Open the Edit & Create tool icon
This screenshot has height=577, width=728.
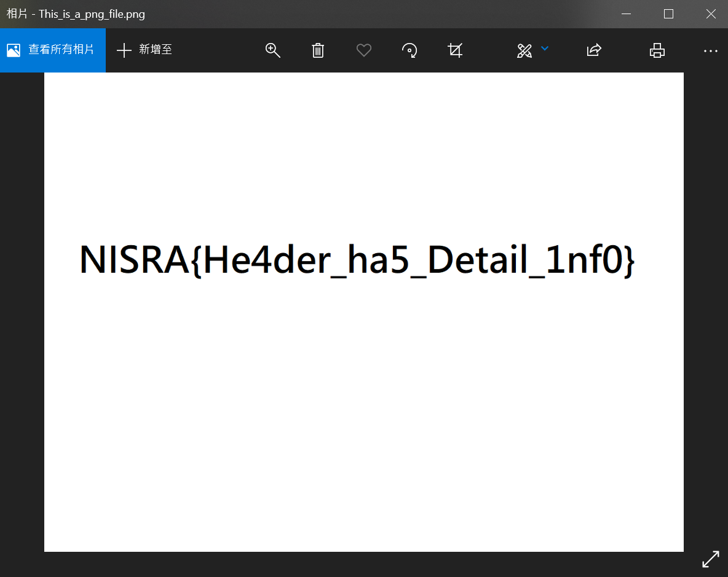[524, 50]
